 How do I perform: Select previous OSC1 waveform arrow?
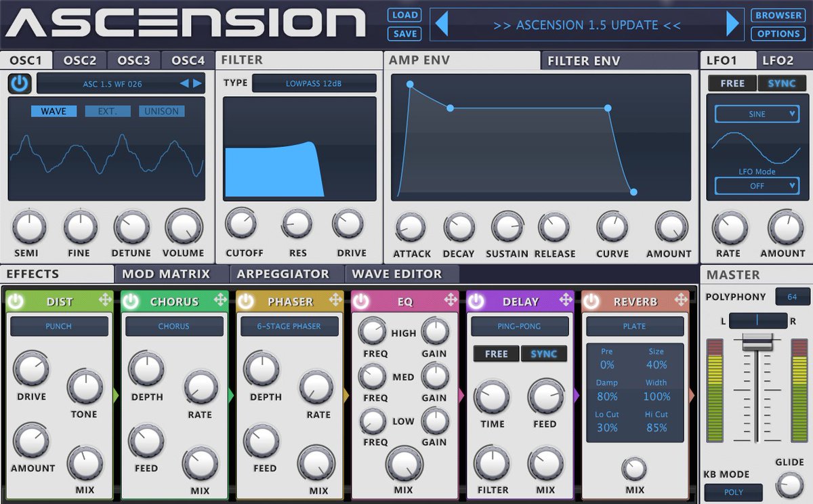[x=184, y=84]
